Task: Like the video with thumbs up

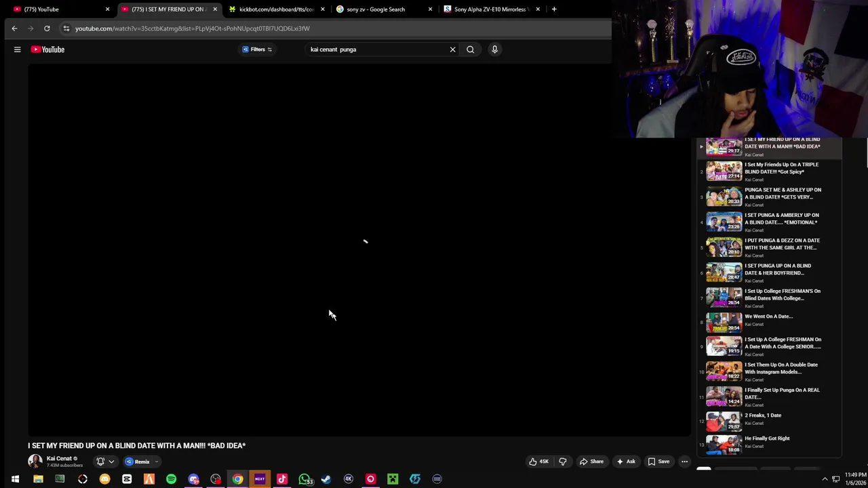Action: pos(540,462)
